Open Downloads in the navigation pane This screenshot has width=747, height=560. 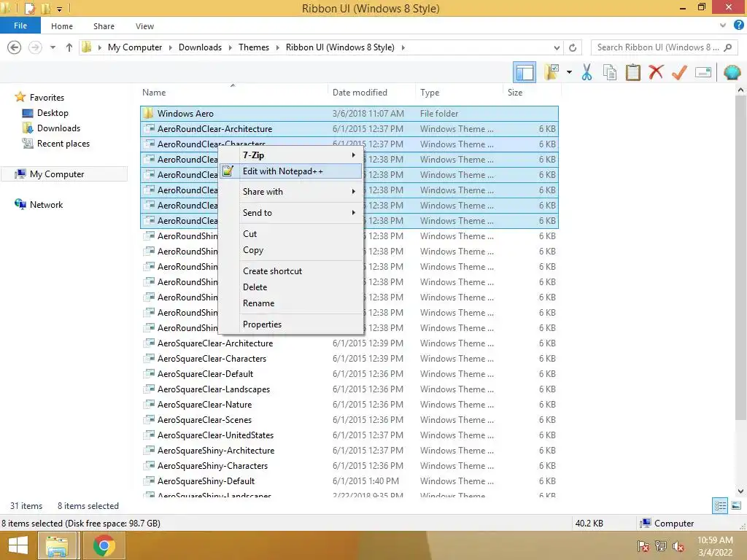pyautogui.click(x=58, y=128)
